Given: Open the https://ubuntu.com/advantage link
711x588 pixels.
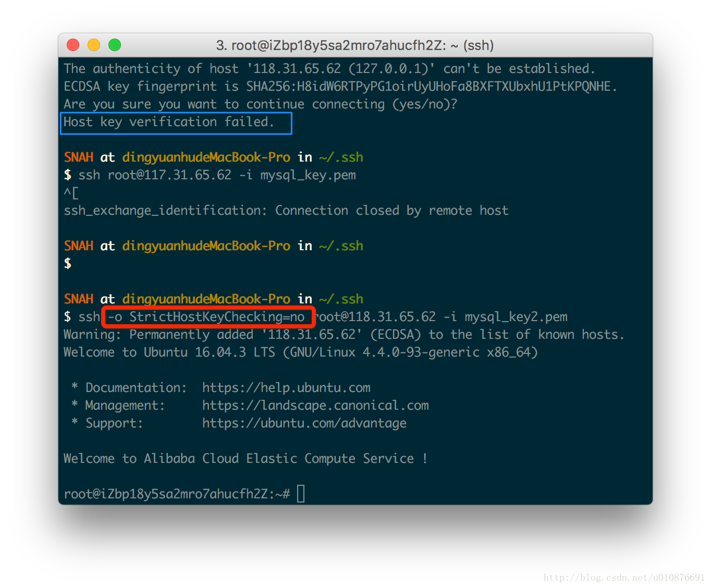Looking at the screenshot, I should [304, 423].
